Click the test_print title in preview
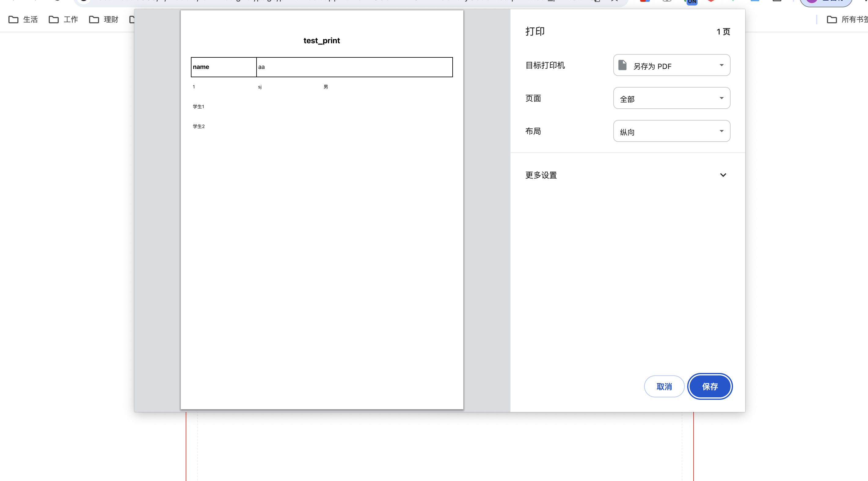This screenshot has width=868, height=481. (x=322, y=41)
